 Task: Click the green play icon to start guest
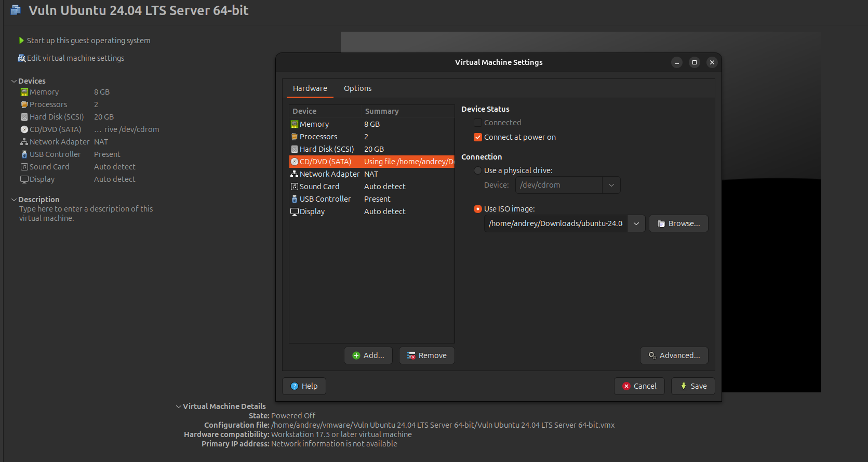21,41
